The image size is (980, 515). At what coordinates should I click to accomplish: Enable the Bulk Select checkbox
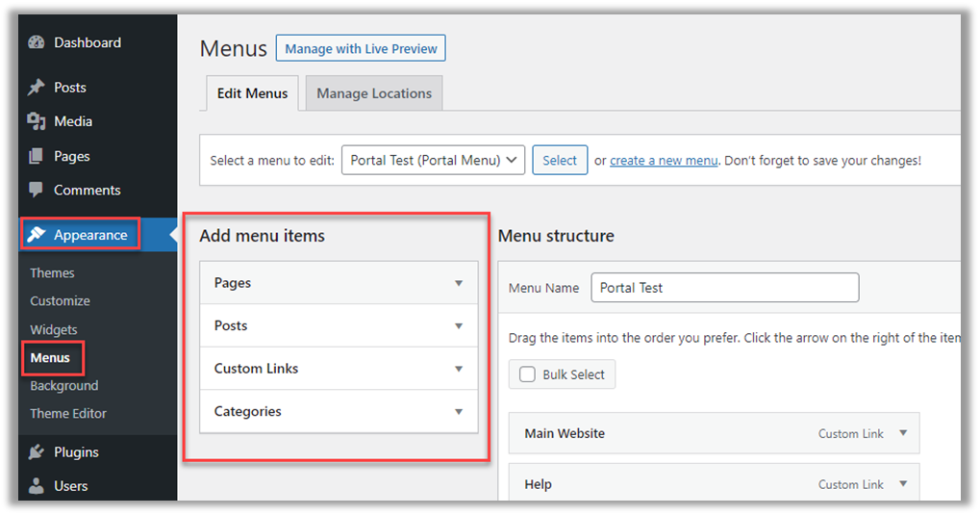pos(527,374)
